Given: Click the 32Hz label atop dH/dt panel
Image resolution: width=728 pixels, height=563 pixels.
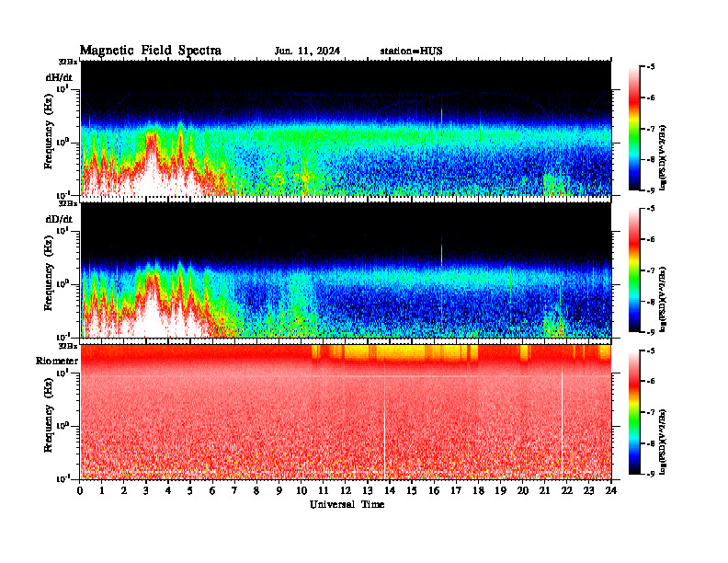Looking at the screenshot, I should [x=68, y=62].
